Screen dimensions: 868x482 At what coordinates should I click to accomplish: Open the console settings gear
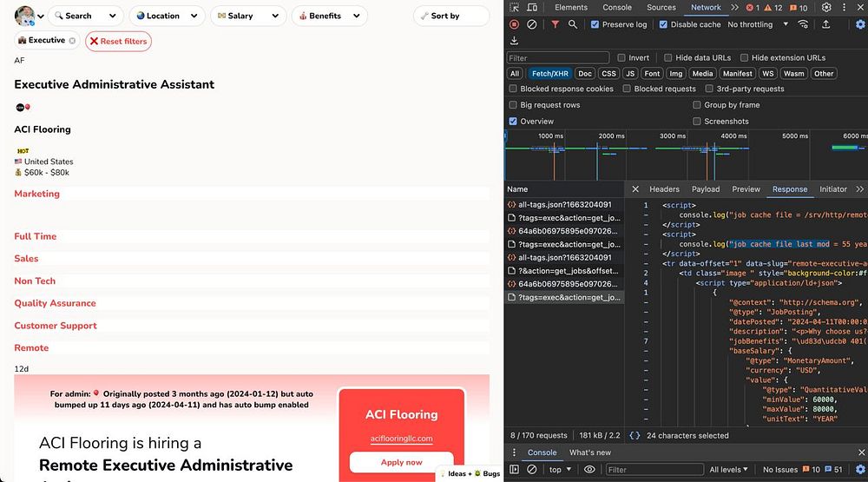click(860, 469)
